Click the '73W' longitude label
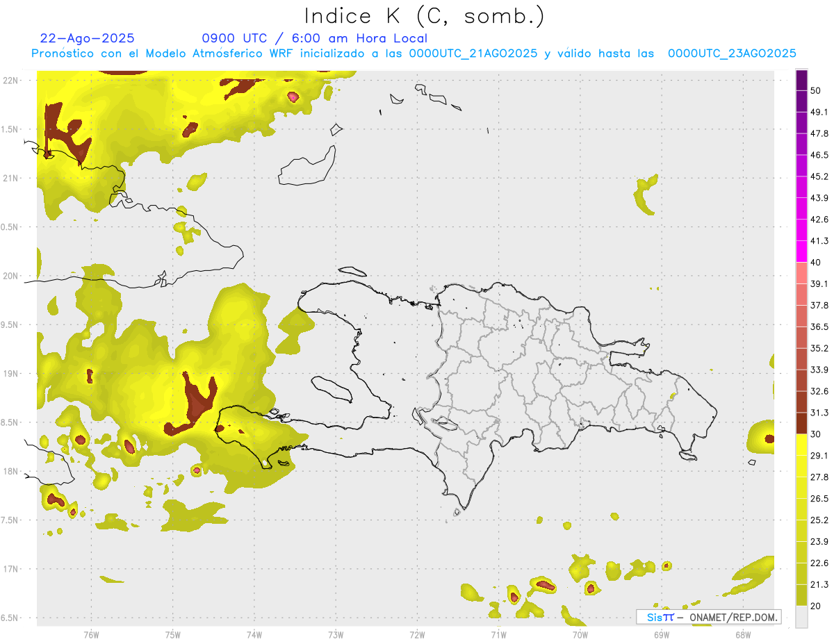Screen dimensions: 834x644 [336, 635]
